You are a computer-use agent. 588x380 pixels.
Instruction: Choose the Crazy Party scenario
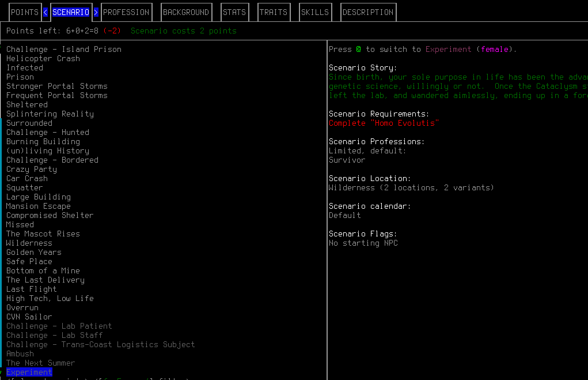32,170
